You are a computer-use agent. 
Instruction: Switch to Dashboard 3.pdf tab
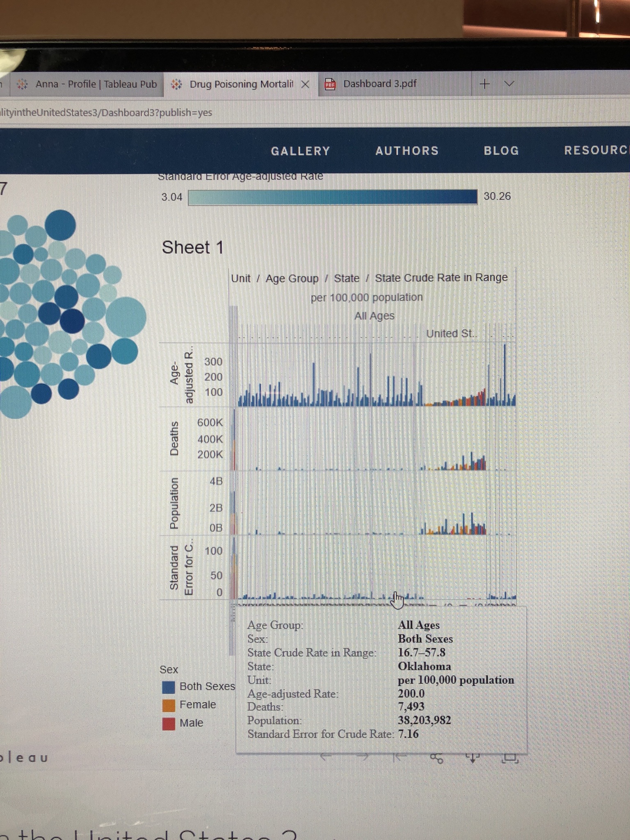379,84
